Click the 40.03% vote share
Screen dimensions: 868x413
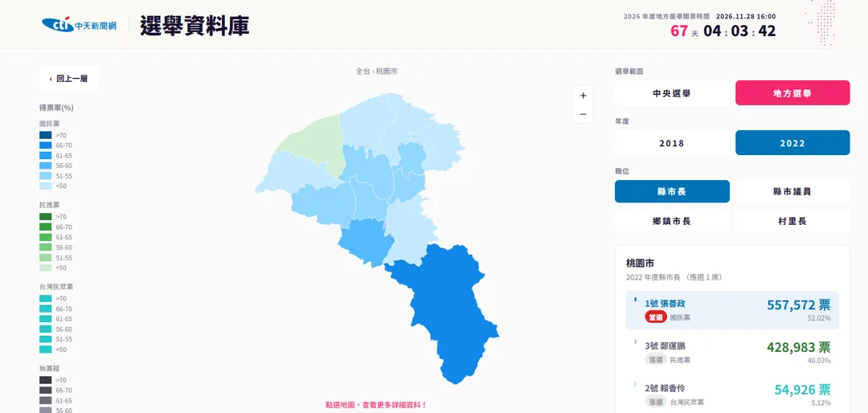coord(819,361)
